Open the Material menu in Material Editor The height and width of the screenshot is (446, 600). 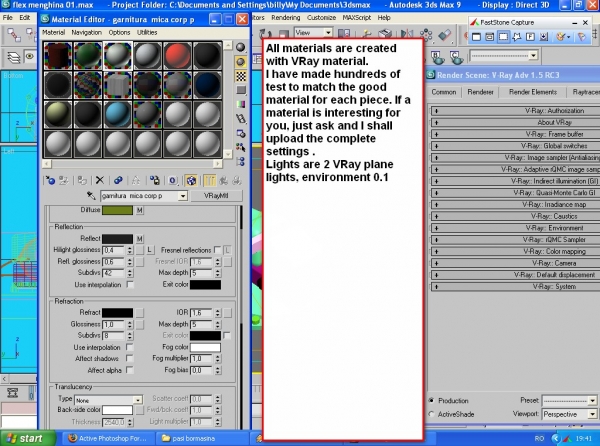(54, 33)
